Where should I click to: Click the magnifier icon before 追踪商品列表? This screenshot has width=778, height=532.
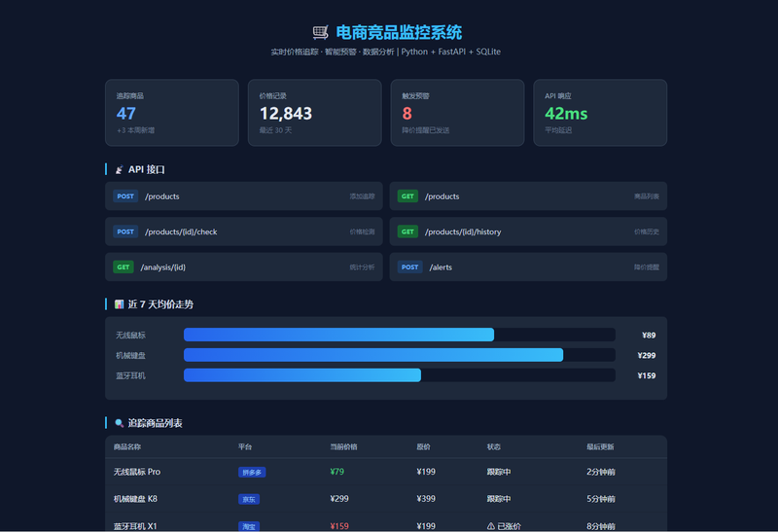(119, 423)
